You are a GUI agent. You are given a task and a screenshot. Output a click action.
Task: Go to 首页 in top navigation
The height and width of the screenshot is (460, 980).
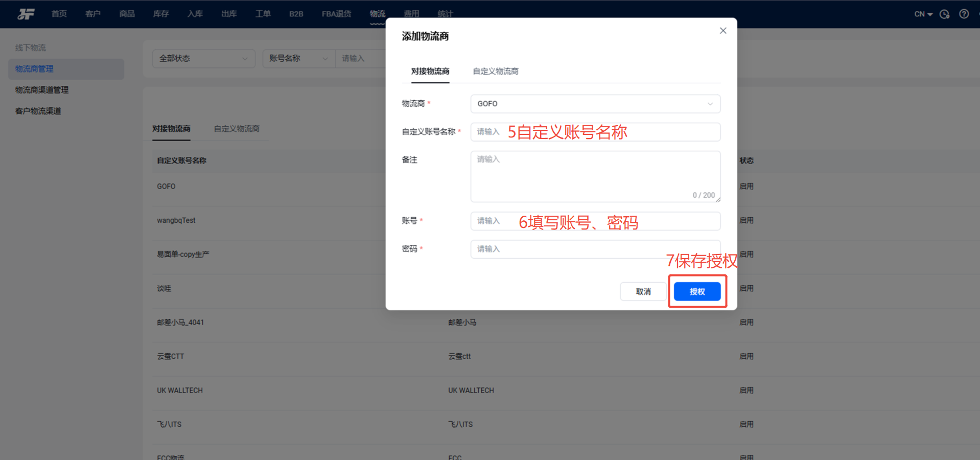(x=59, y=14)
